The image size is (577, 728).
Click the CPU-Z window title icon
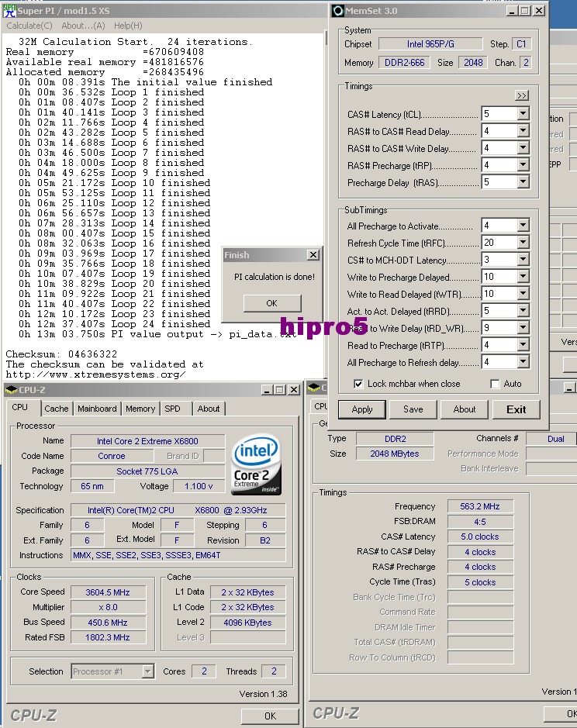click(x=11, y=390)
